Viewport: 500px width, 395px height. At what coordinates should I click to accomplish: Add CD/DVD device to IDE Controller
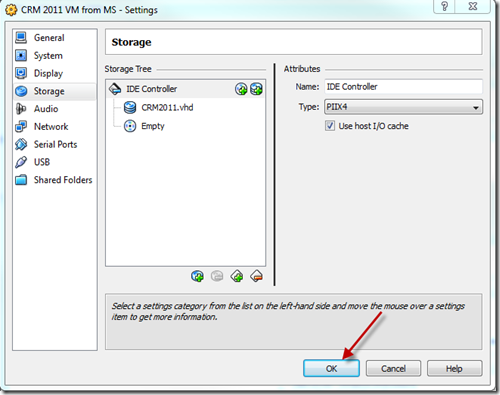click(x=241, y=89)
